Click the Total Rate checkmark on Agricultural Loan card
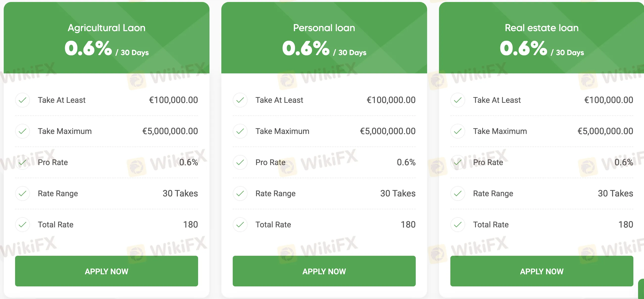The image size is (644, 299). [23, 224]
